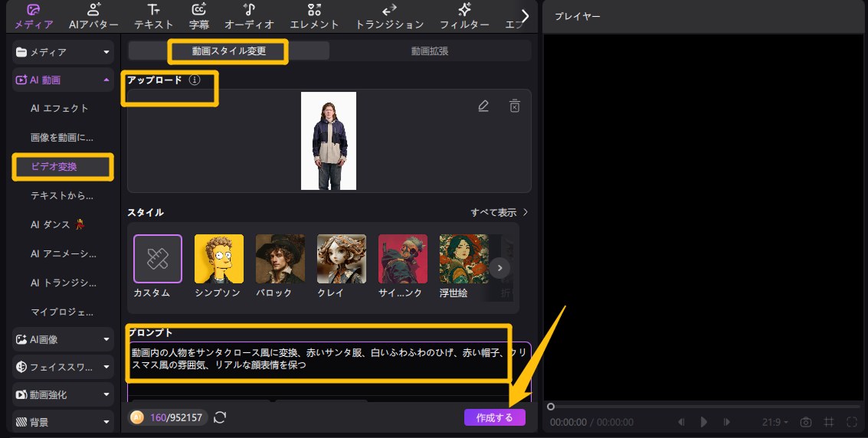This screenshot has height=438, width=868.
Task: Expand the 背景 sidebar section
Action: pos(63,422)
